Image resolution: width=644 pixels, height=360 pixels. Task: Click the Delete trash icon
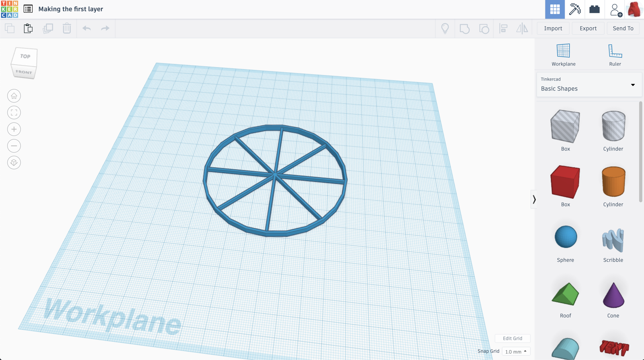[x=67, y=28]
